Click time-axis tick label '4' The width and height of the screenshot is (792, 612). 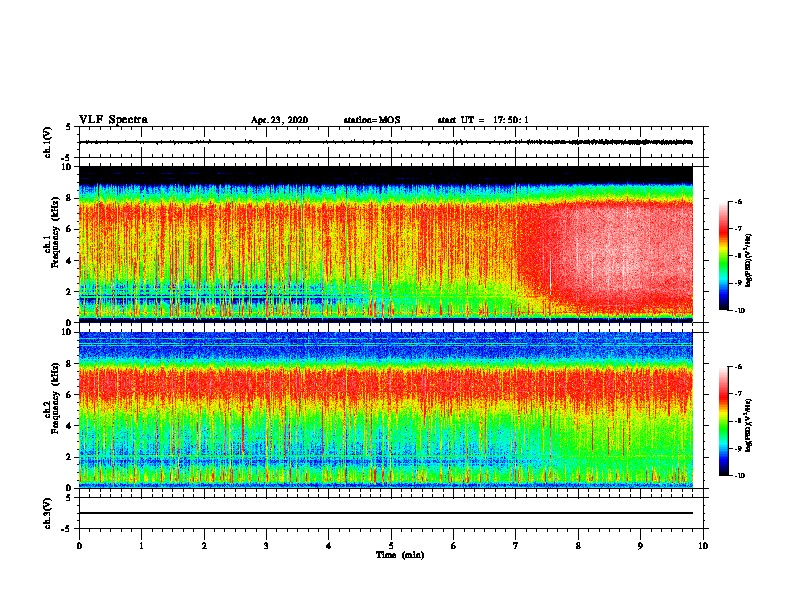[328, 546]
